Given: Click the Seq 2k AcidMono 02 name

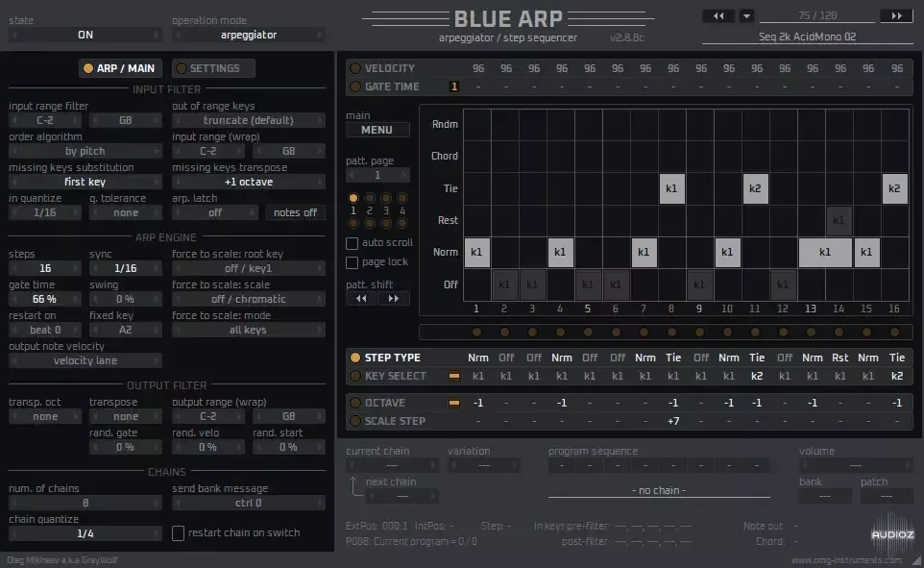Looking at the screenshot, I should coord(808,37).
